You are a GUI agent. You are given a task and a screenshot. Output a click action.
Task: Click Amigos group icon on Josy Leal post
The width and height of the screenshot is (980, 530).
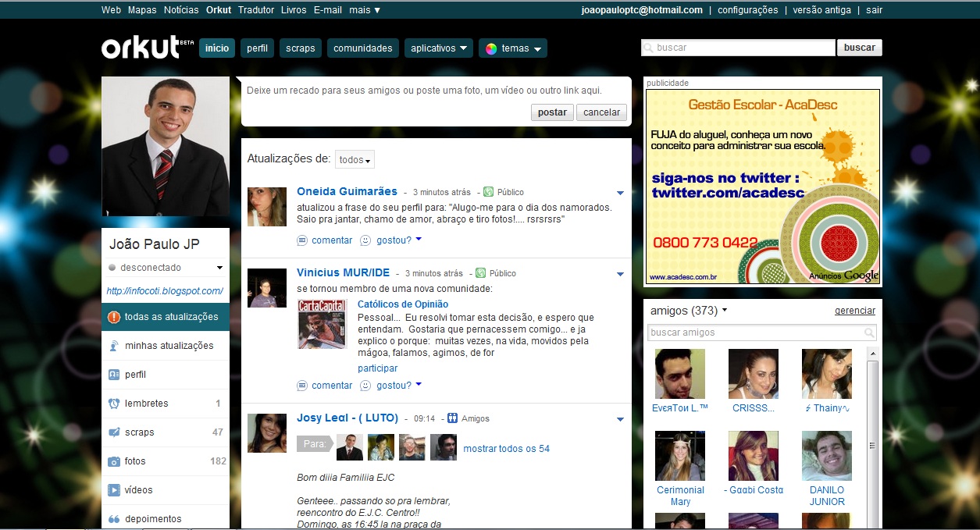(454, 418)
